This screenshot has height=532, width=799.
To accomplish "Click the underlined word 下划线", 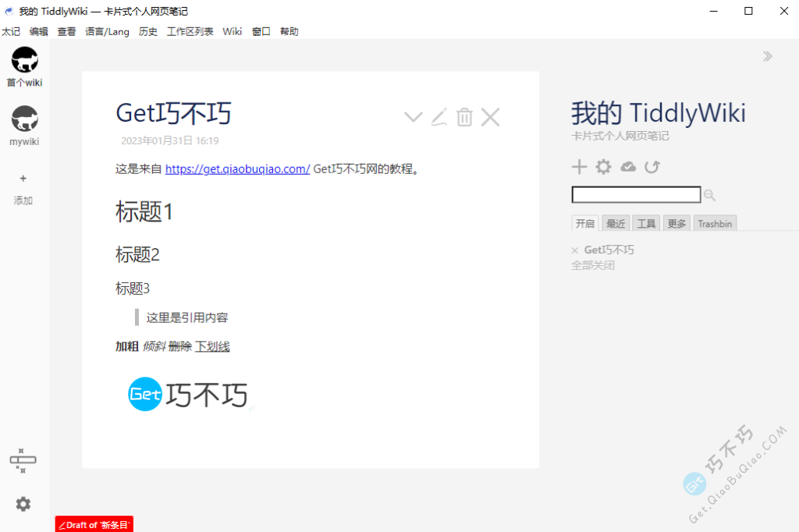I will point(212,346).
